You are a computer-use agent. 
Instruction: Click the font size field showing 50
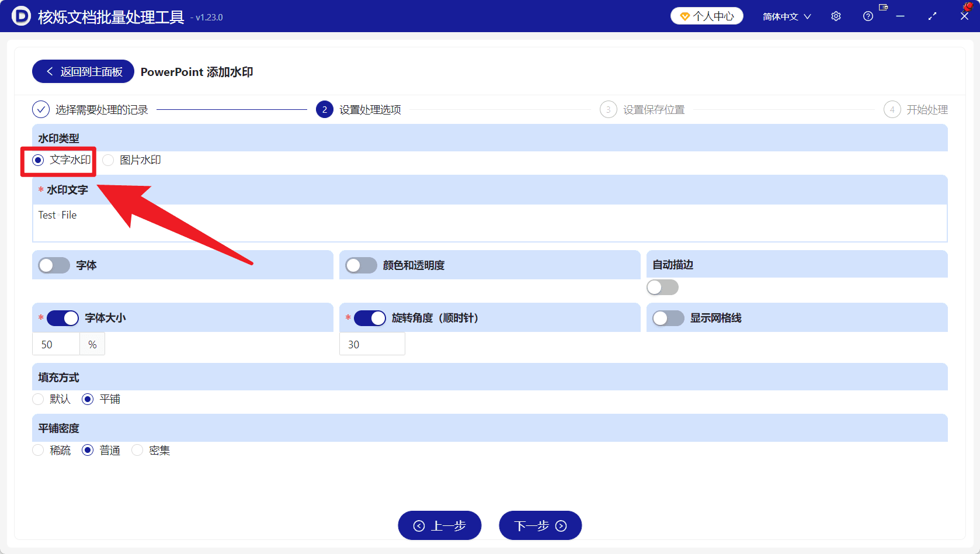point(56,344)
